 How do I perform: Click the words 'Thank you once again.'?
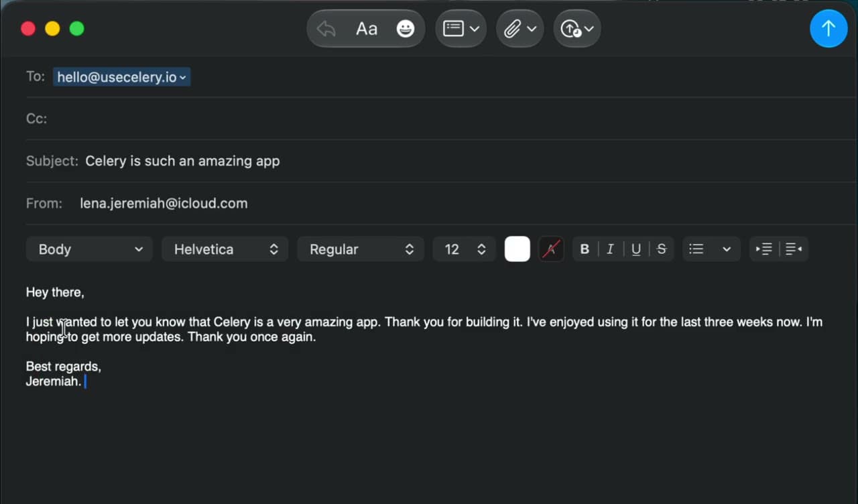coord(252,336)
